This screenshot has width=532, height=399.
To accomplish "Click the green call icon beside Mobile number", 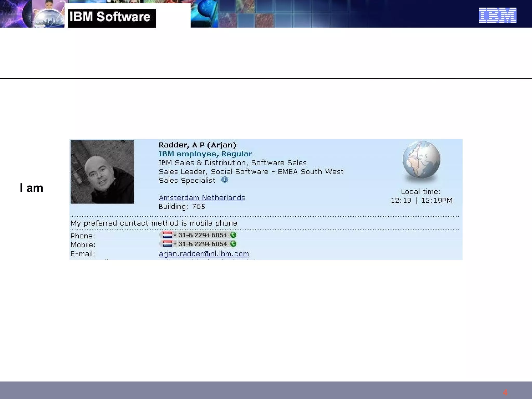I will point(233,244).
